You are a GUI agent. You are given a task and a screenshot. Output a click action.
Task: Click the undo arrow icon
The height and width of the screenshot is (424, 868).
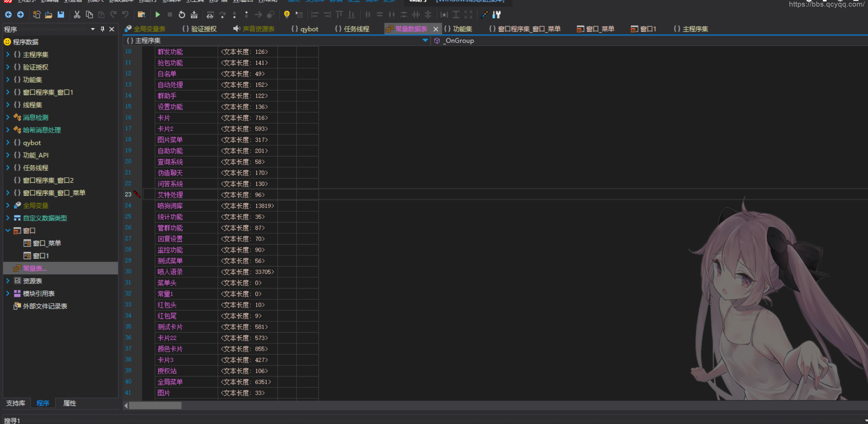coord(125,15)
